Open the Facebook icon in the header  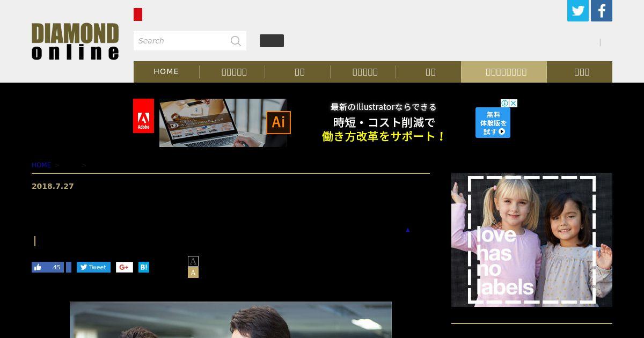pyautogui.click(x=602, y=11)
